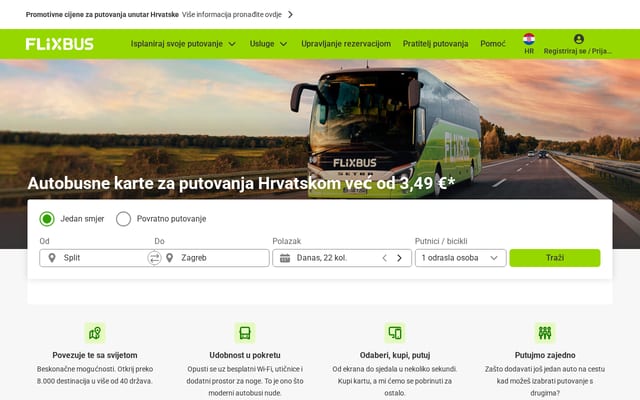Click the location pin in the Od field
Viewport: 640px width, 400px height.
point(52,258)
